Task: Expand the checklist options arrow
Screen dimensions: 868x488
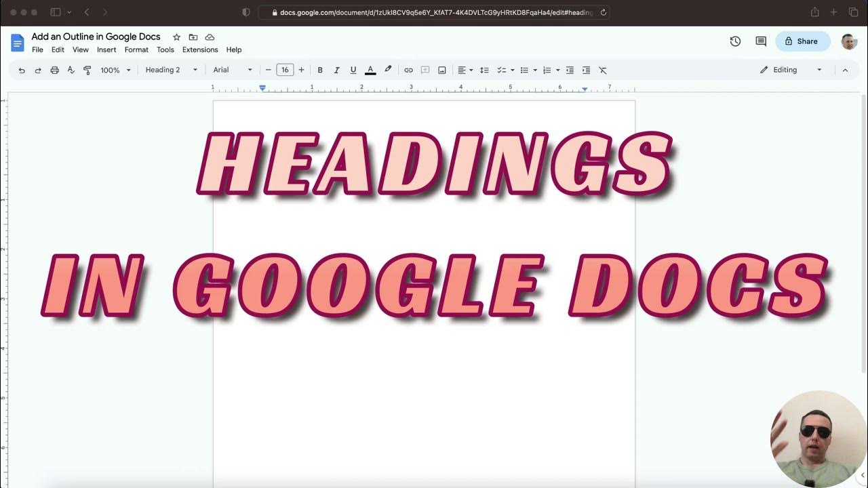Action: coord(512,70)
